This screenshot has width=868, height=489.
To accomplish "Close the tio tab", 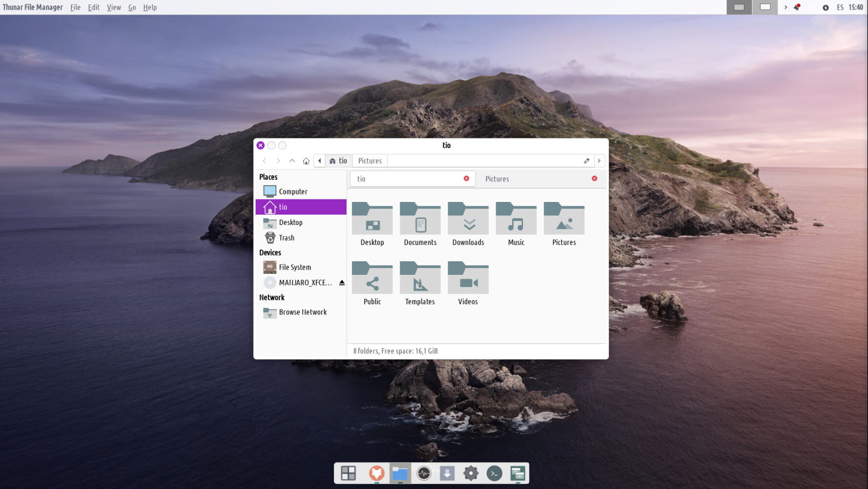I will [x=466, y=178].
